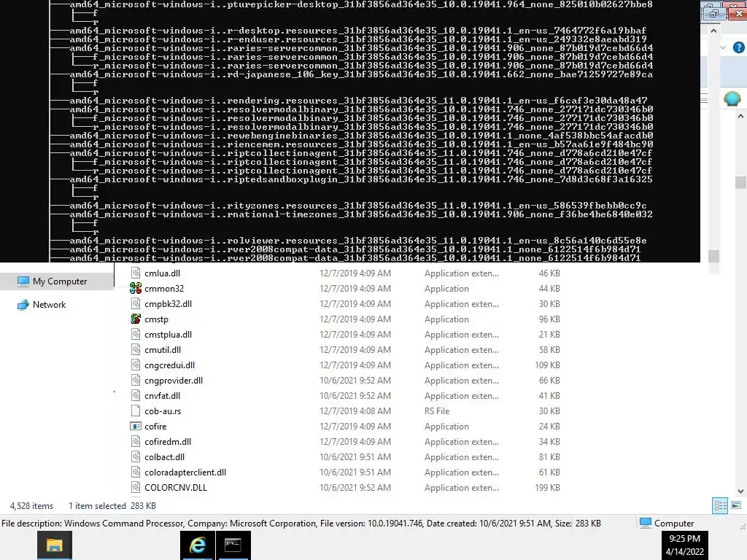Screen dimensions: 747x560
Task: Click the cmstplua.dll file icon
Action: point(135,334)
